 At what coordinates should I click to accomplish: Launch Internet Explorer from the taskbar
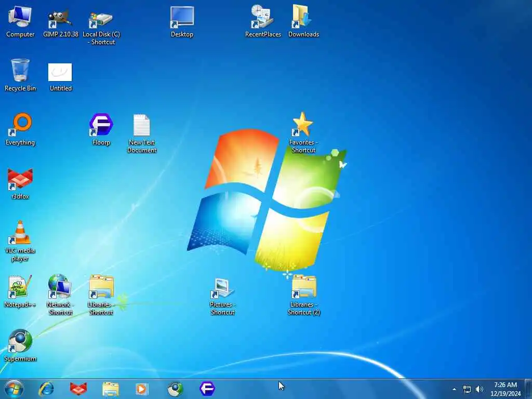[46, 389]
